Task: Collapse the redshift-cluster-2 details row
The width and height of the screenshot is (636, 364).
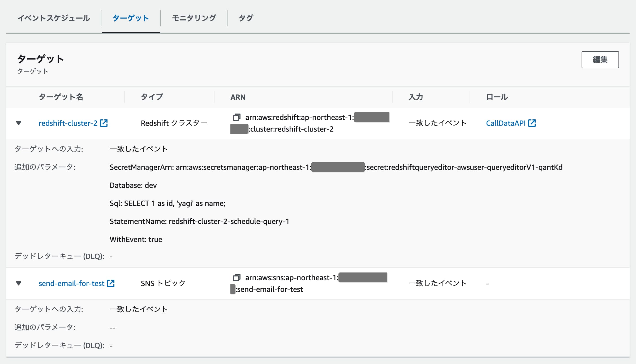Action: coord(19,123)
